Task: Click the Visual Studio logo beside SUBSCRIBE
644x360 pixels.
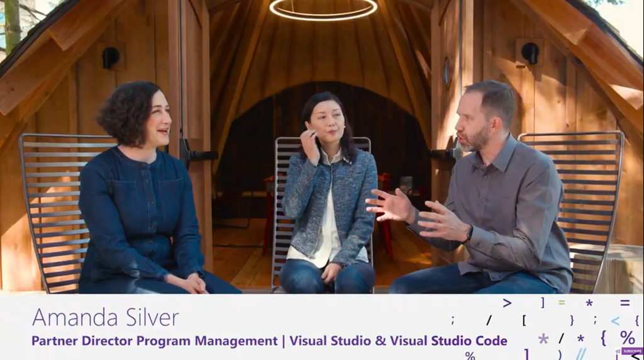Action: tap(618, 351)
